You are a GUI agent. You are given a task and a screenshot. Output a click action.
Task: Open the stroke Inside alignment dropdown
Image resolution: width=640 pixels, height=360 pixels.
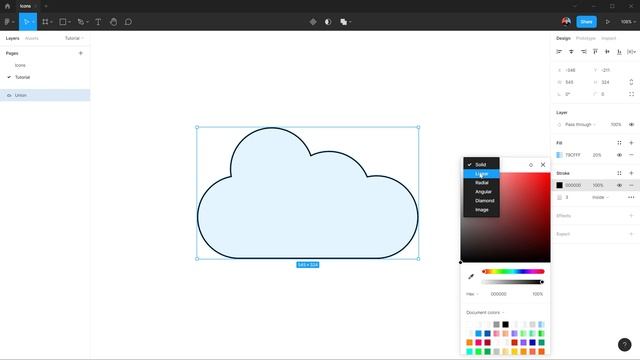pyautogui.click(x=600, y=197)
